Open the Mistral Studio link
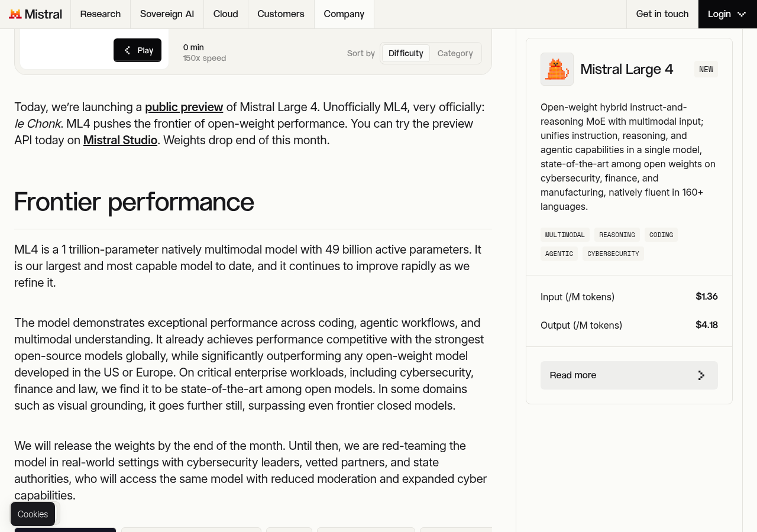757x532 pixels. (x=120, y=140)
